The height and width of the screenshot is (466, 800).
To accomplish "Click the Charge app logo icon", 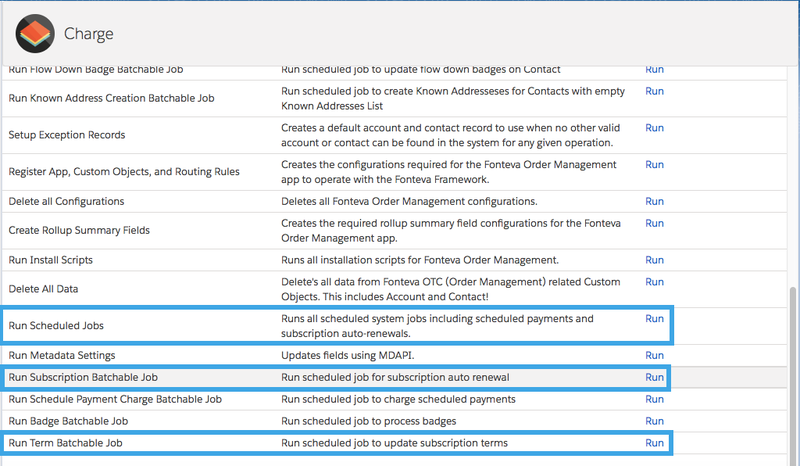I will [35, 34].
